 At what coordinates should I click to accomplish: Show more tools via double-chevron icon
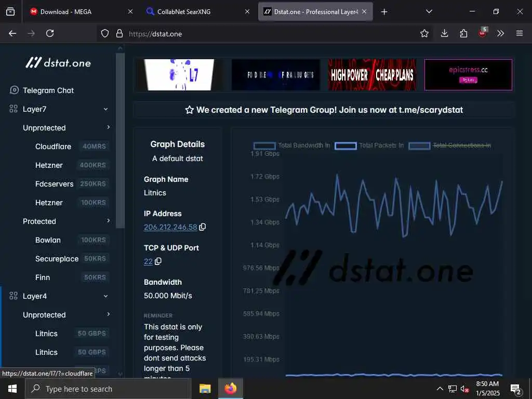coord(500,33)
